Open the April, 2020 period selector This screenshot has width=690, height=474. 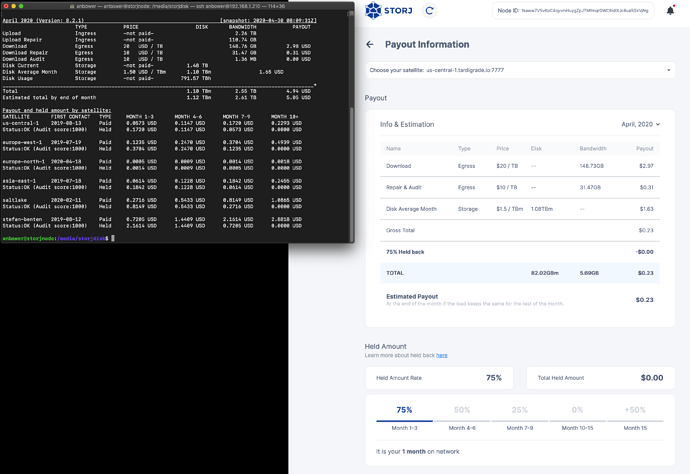640,125
